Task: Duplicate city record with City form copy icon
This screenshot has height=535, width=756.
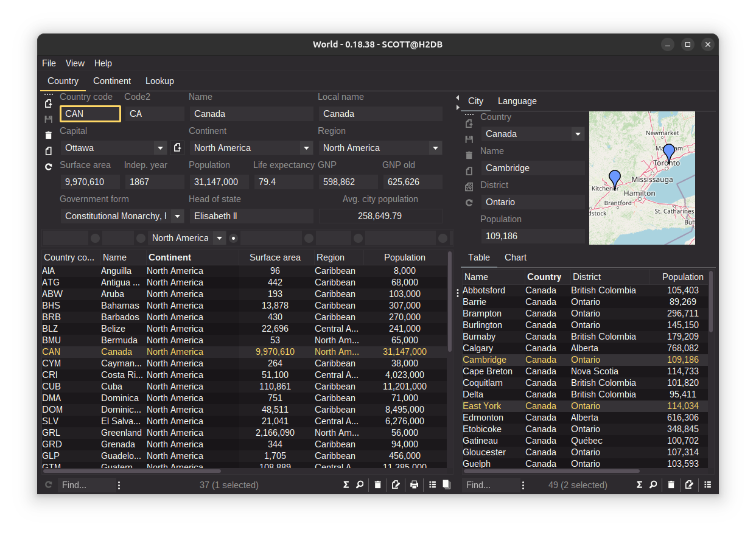Action: point(469,171)
